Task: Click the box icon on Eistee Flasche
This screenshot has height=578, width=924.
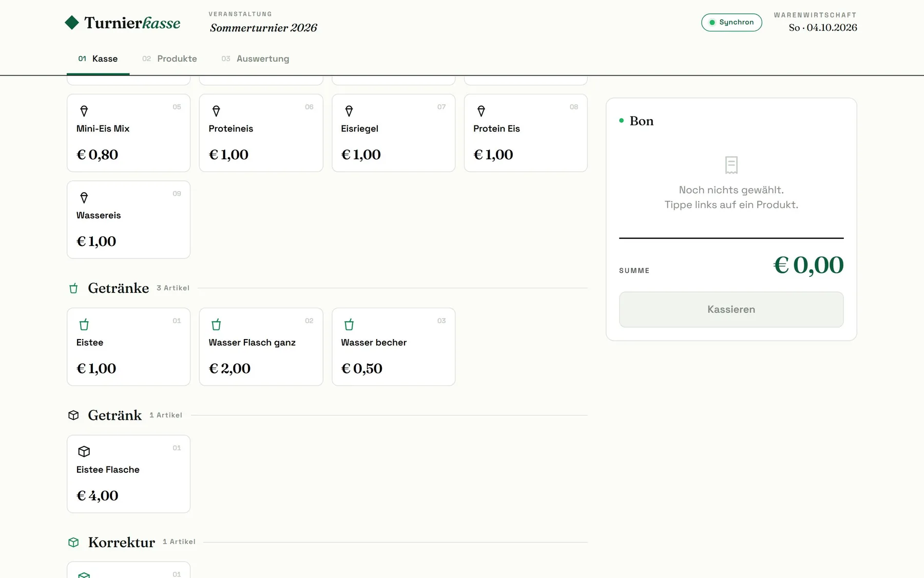Action: (x=84, y=452)
